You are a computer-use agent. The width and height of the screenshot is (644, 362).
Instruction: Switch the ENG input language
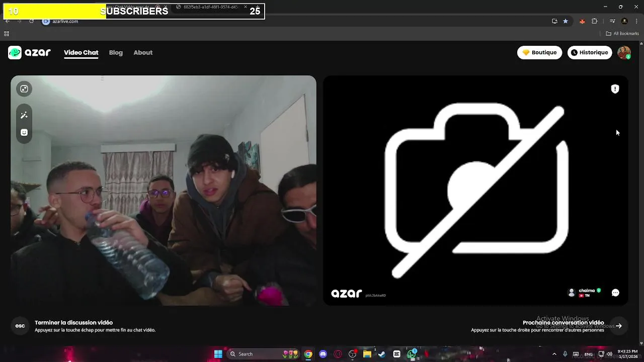coord(588,354)
